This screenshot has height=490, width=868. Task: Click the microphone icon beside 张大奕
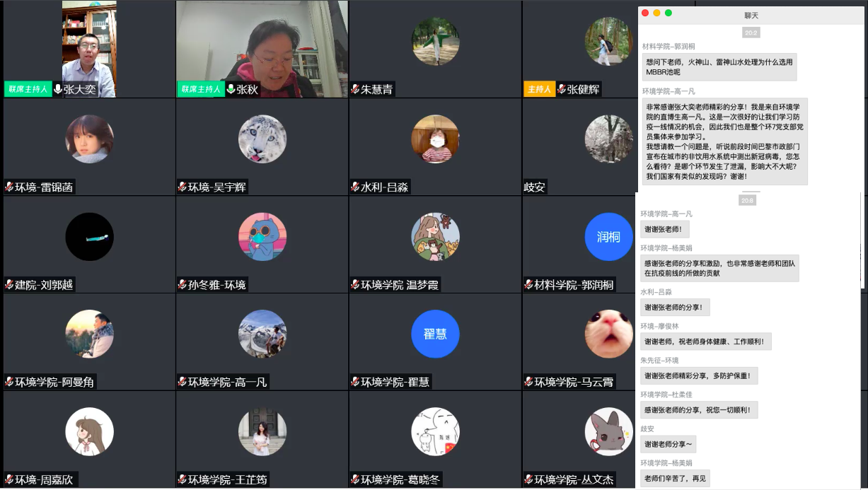pyautogui.click(x=57, y=90)
